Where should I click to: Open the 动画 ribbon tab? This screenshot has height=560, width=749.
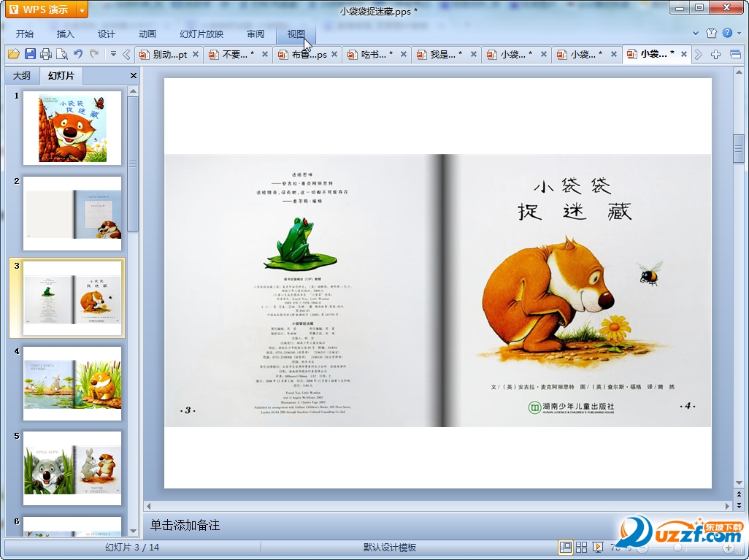pos(147,34)
